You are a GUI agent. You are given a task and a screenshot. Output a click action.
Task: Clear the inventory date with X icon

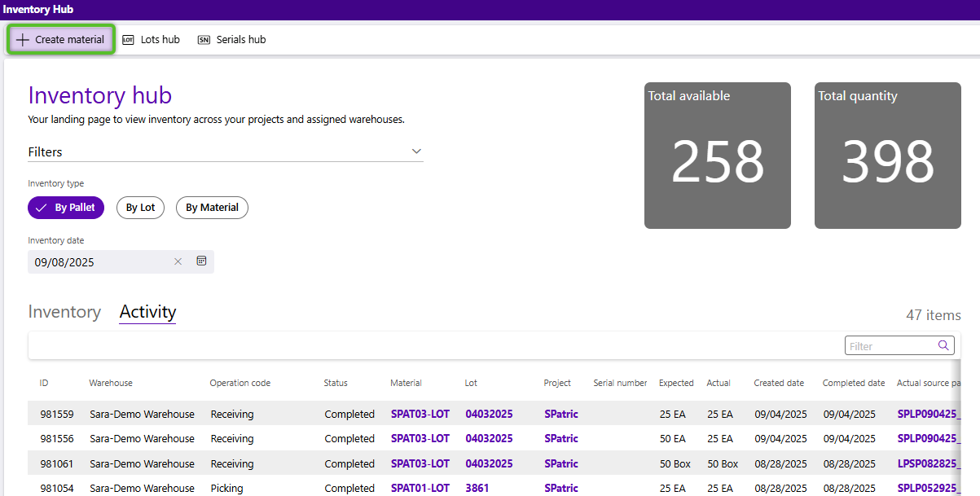178,261
